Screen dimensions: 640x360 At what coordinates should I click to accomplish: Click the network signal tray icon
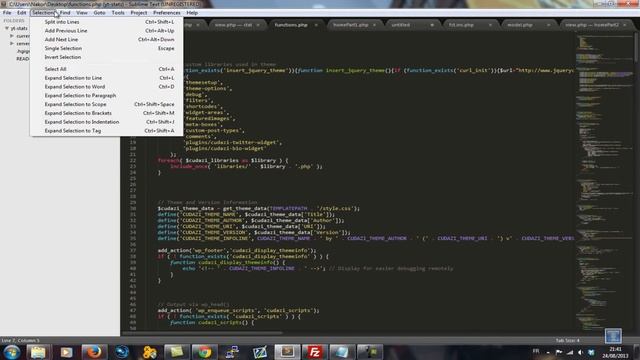570,352
